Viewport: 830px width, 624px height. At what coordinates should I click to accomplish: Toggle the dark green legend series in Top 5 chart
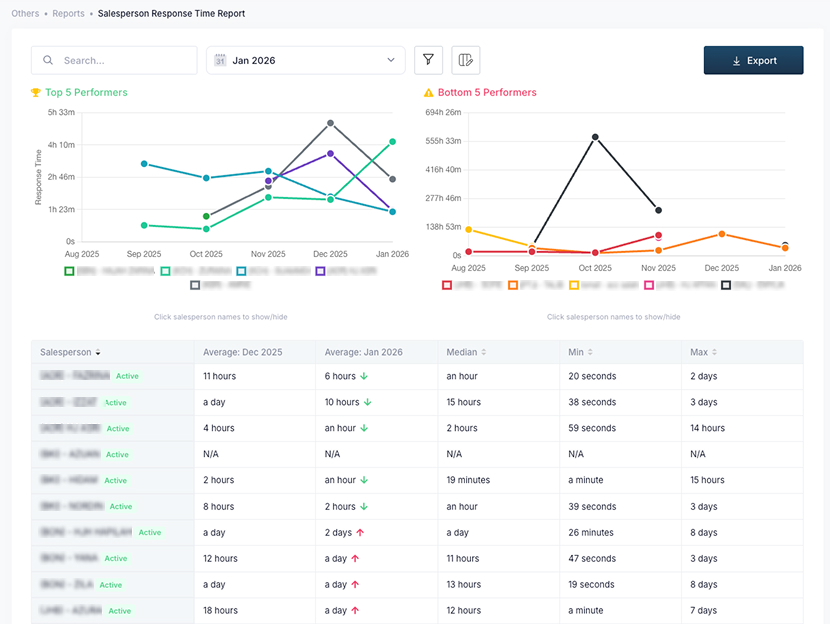click(69, 271)
